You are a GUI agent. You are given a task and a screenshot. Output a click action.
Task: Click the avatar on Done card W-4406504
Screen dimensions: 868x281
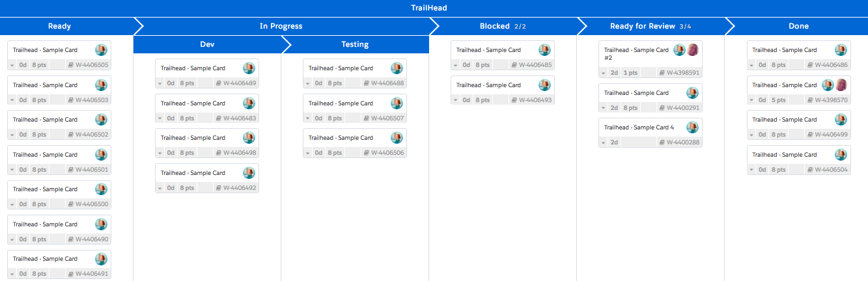841,155
